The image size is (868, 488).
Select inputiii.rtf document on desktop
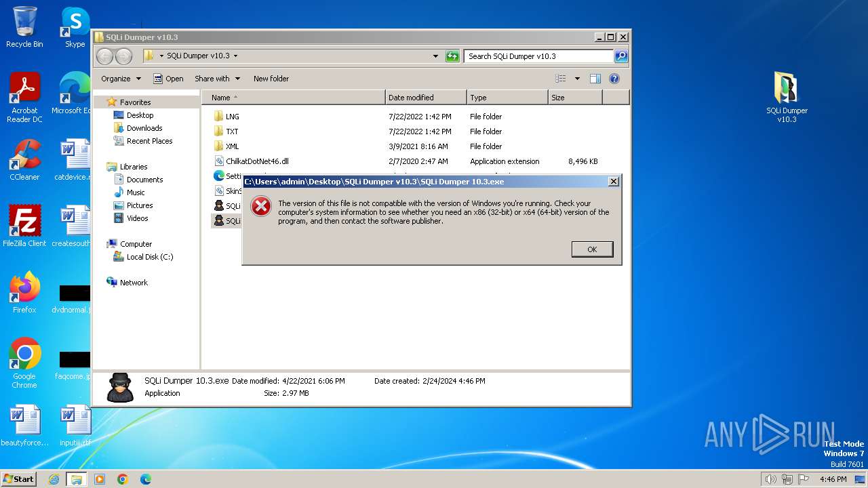pos(75,426)
